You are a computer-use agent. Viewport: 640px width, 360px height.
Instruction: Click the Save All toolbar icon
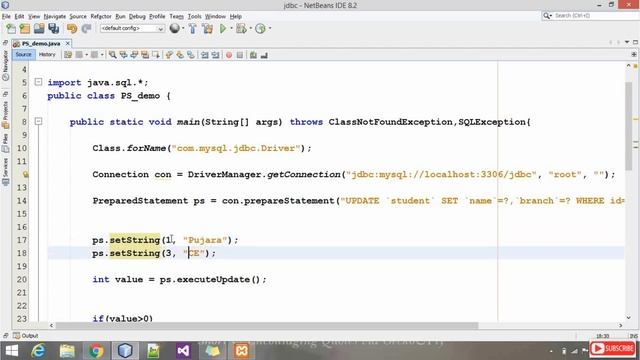pyautogui.click(x=54, y=28)
